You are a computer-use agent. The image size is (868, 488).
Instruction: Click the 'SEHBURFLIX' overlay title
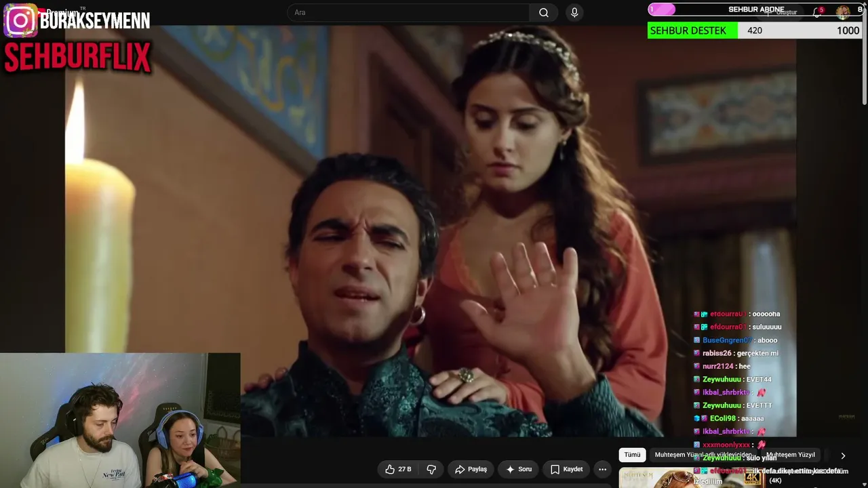point(77,58)
